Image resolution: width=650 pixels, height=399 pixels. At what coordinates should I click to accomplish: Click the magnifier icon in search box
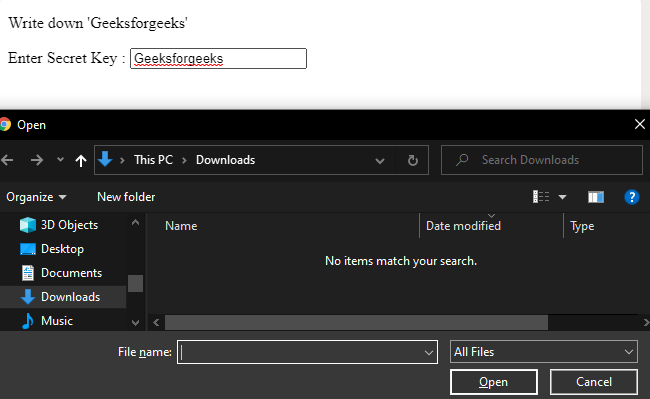[x=462, y=160]
